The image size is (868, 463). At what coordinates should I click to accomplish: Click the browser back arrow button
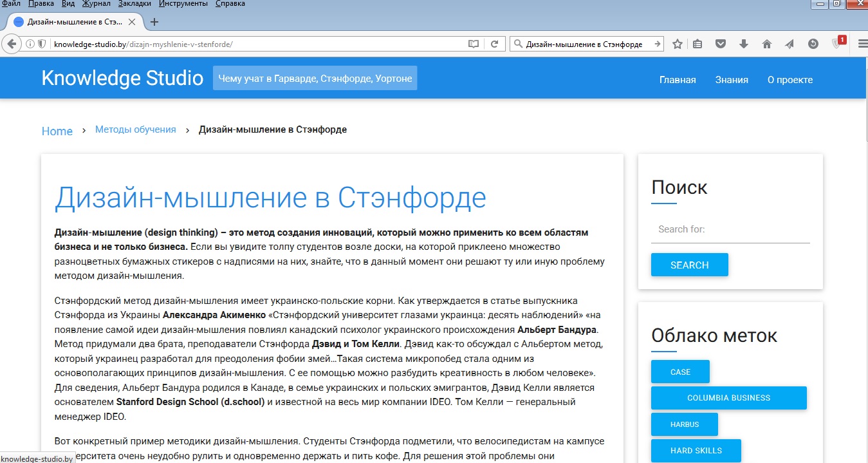[12, 44]
